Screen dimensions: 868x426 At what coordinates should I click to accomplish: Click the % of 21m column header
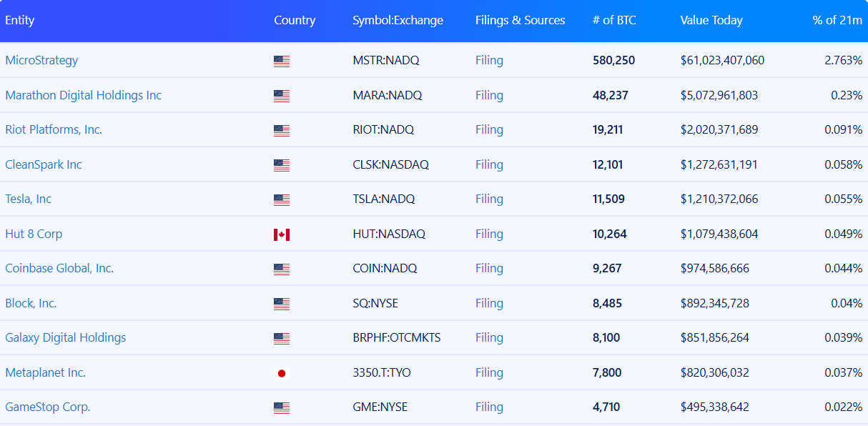click(x=837, y=20)
